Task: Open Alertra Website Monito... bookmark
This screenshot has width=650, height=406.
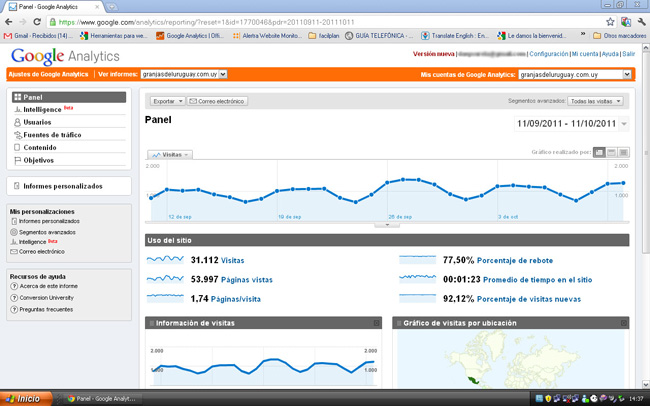Action: tap(267, 36)
